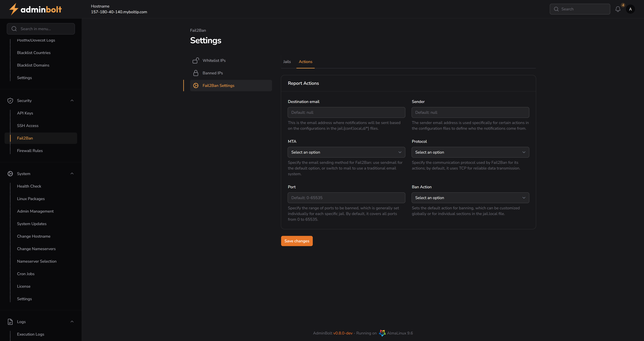Click the Fail2Ban Settings gear icon
This screenshot has width=644, height=341.
pos(196,85)
